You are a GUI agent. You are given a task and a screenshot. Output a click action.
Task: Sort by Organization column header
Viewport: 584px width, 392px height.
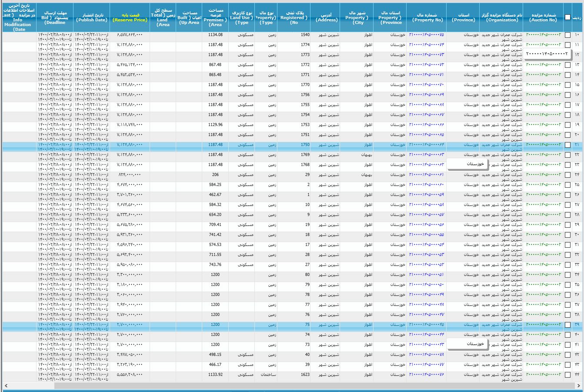click(502, 17)
